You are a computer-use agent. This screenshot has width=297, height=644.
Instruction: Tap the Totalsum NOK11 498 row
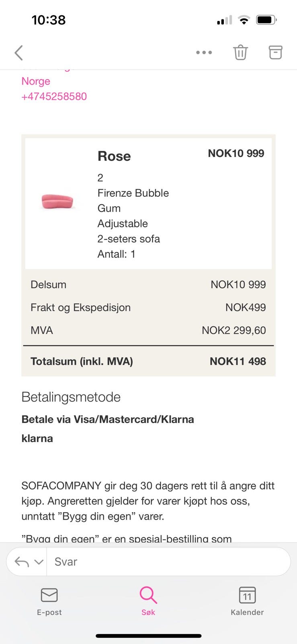[148, 361]
